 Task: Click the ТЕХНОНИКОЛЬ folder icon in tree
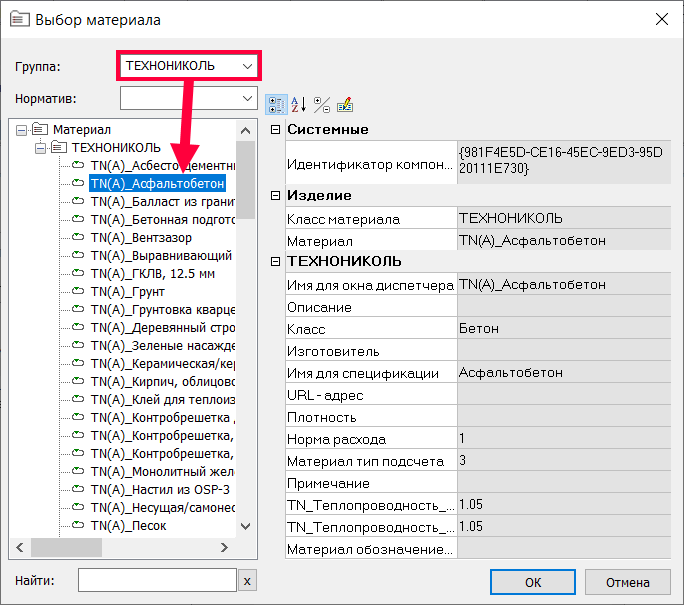(x=59, y=147)
